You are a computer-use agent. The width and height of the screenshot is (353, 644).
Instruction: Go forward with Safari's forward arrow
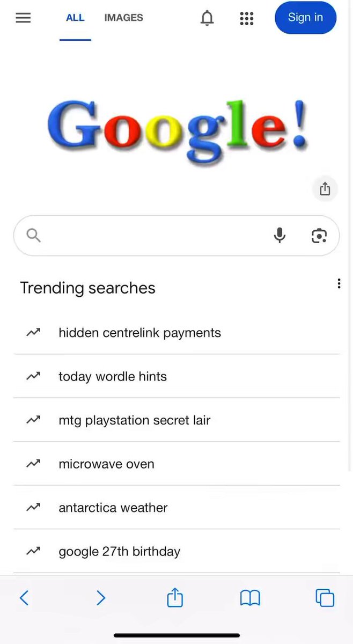[100, 598]
